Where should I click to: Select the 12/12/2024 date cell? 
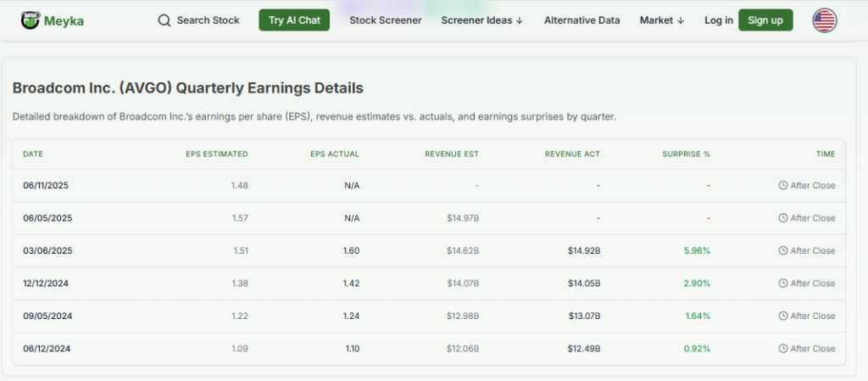tap(46, 283)
